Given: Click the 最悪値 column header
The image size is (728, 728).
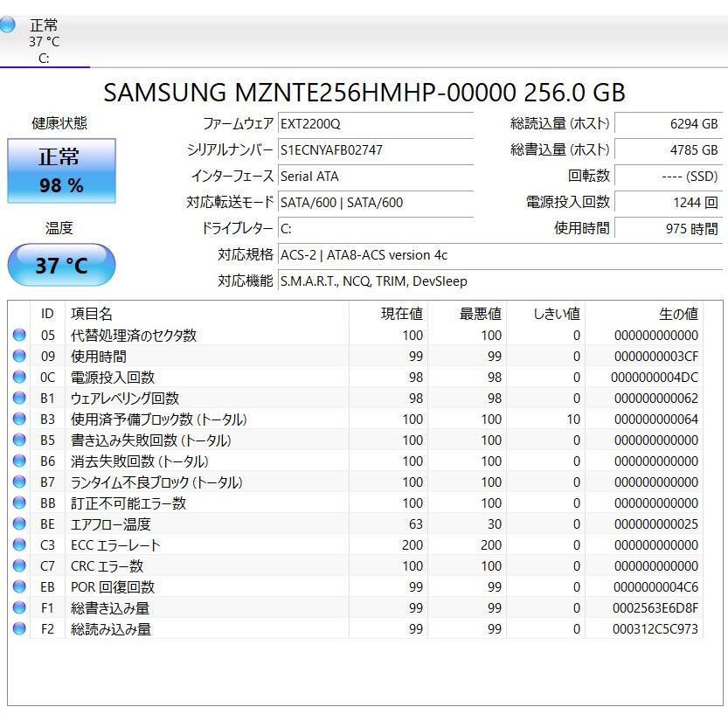Looking at the screenshot, I should pyautogui.click(x=468, y=314).
